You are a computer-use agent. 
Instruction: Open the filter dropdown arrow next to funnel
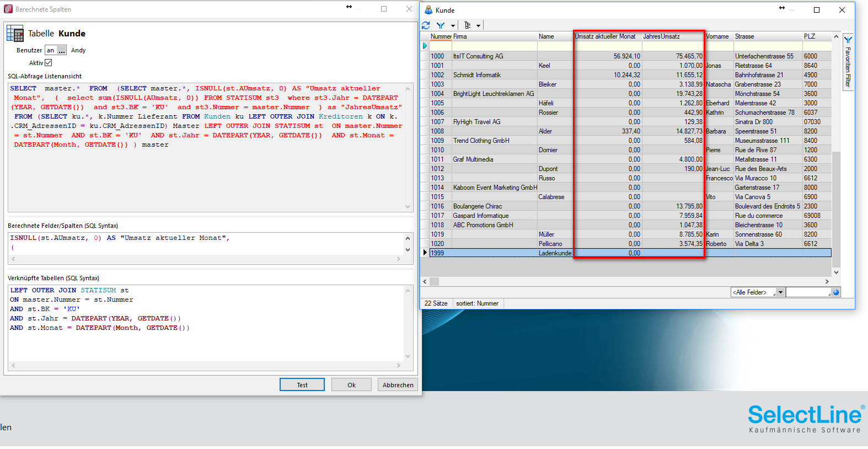[453, 25]
